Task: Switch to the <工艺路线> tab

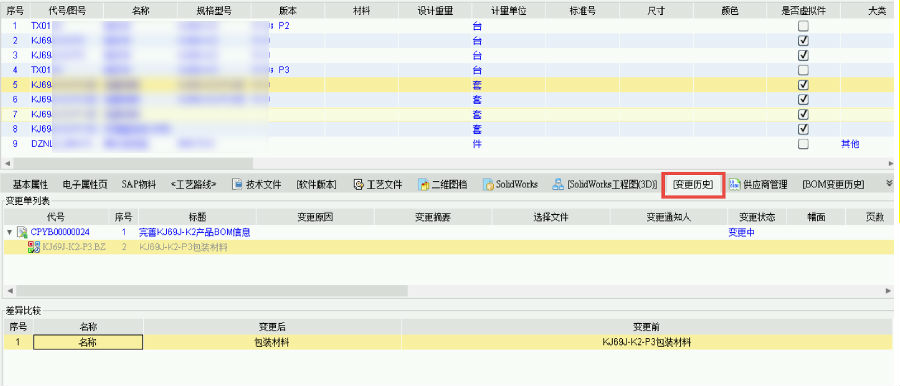Action: tap(193, 184)
